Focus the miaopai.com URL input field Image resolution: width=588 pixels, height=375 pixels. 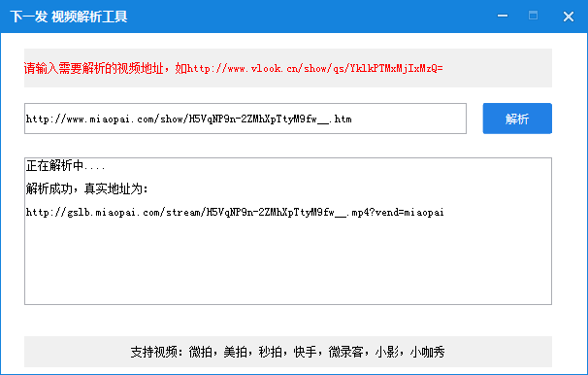tap(245, 119)
